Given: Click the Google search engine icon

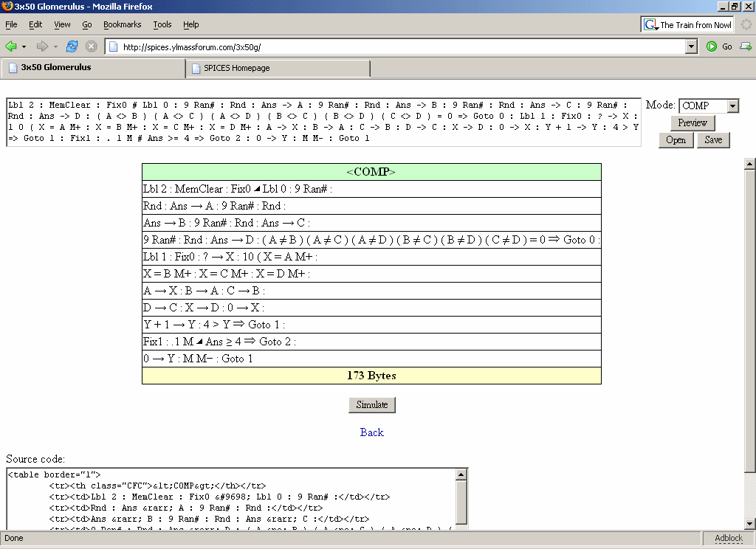Looking at the screenshot, I should pyautogui.click(x=650, y=24).
